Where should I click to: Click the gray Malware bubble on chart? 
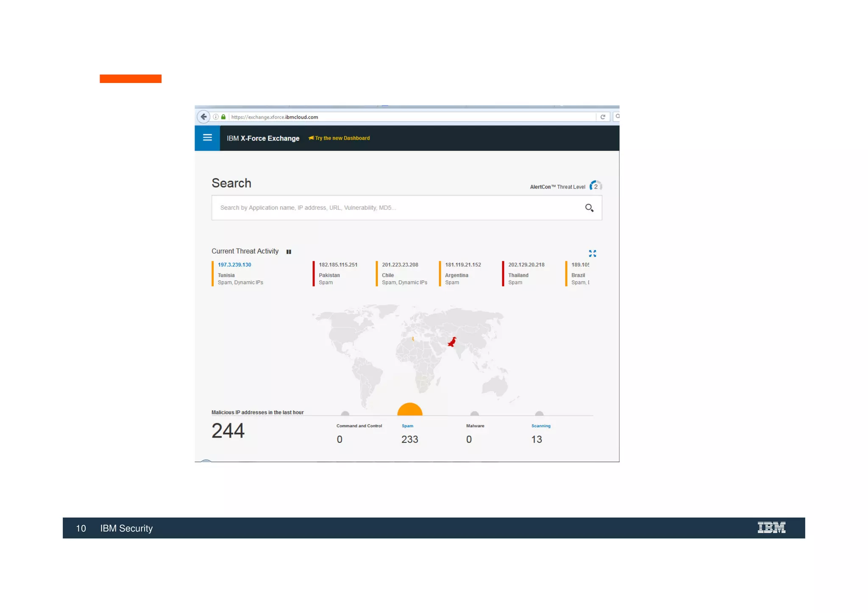[x=474, y=413]
